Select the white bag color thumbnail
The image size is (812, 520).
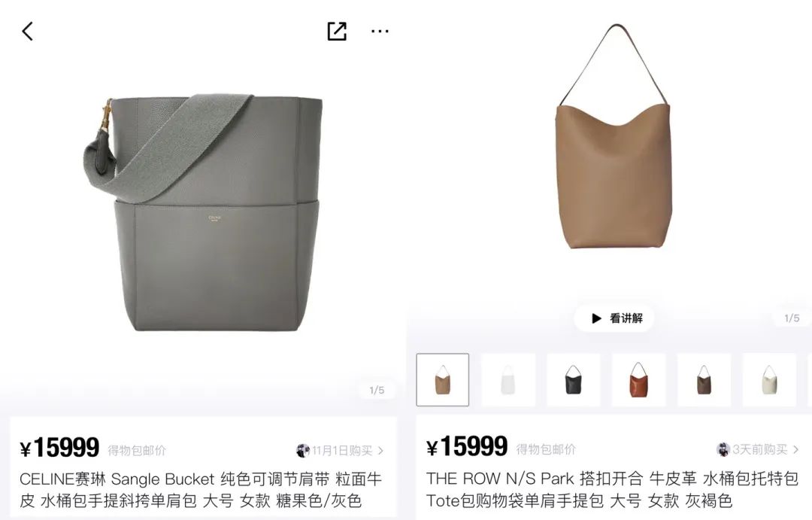pyautogui.click(x=508, y=380)
